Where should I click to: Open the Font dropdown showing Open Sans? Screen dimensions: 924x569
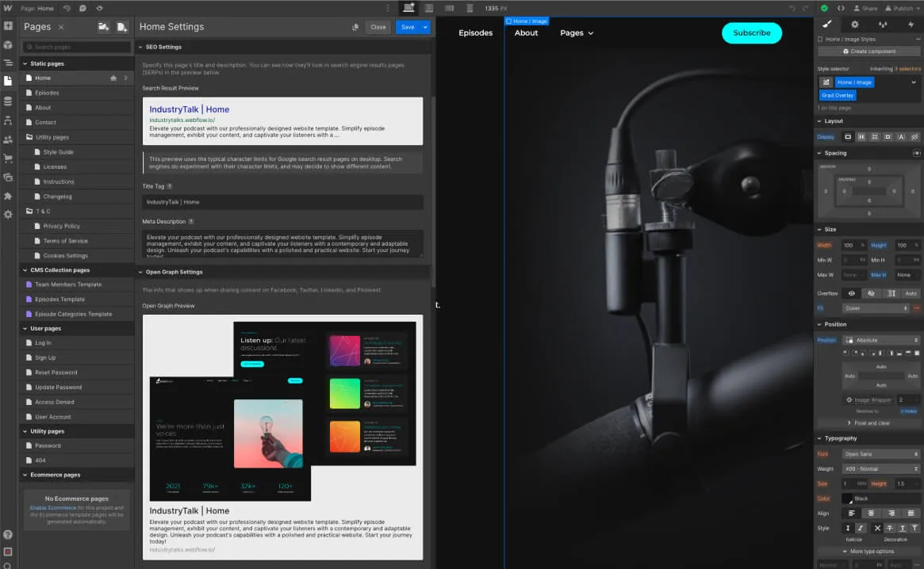[881, 454]
